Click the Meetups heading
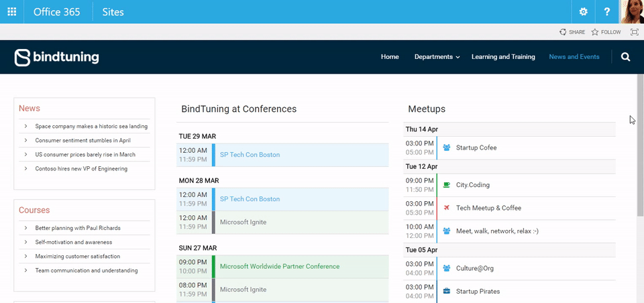This screenshot has width=644, height=303. click(x=427, y=109)
